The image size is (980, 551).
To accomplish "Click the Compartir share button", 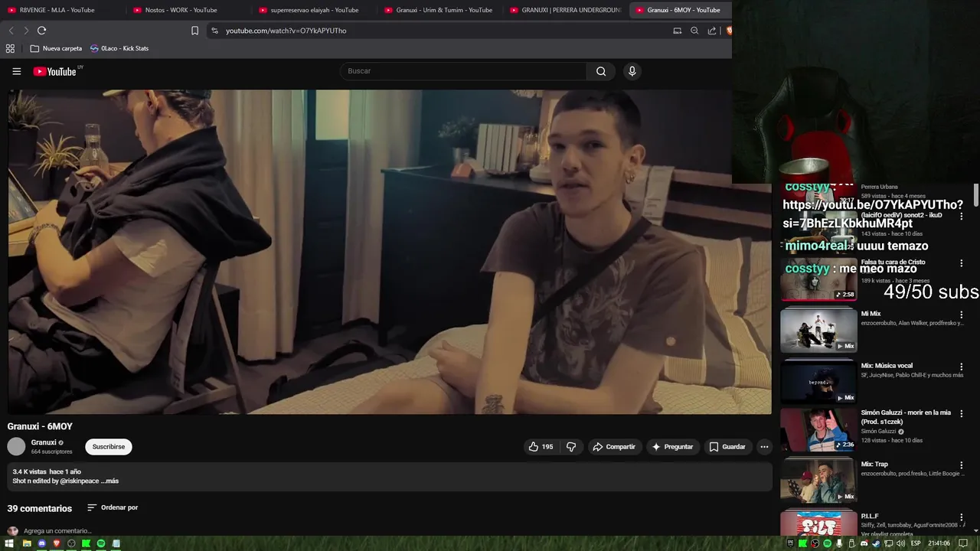I will click(614, 447).
